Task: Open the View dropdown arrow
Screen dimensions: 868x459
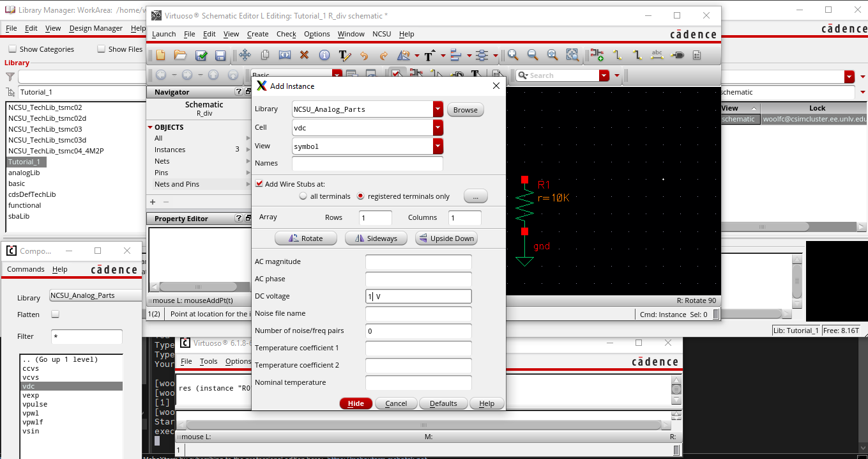Action: point(438,146)
